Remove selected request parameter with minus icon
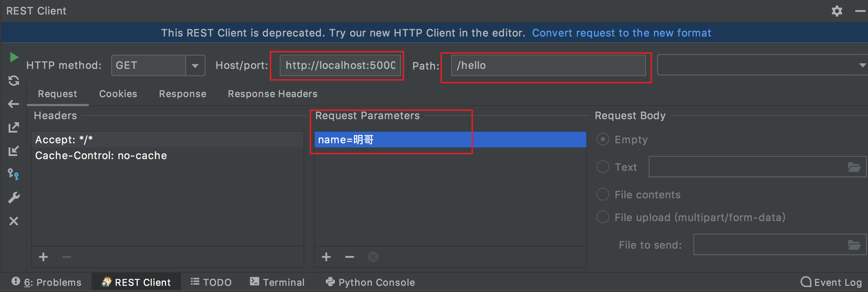 tap(350, 257)
